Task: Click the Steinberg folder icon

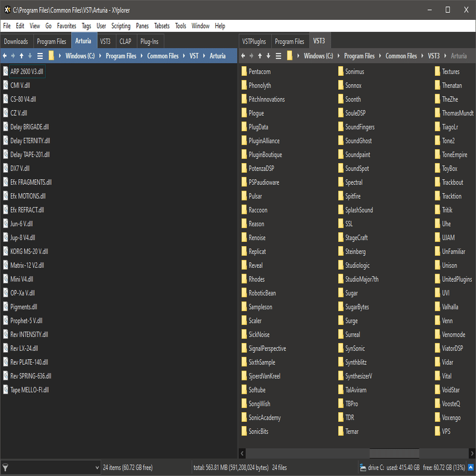Action: (341, 252)
